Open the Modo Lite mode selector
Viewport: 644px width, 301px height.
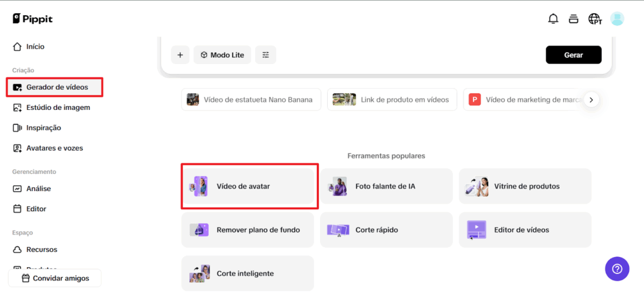[x=222, y=55]
